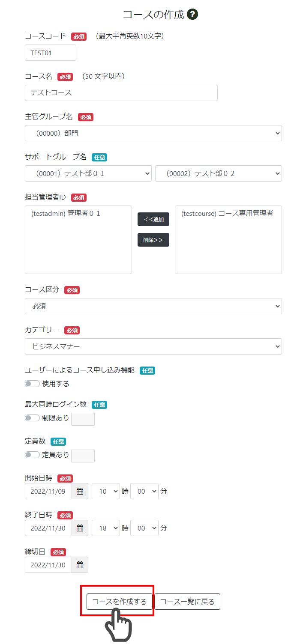300x644 pixels.
Task: Enable ユーザーによるコース申し込み機能 switch
Action: tap(32, 384)
